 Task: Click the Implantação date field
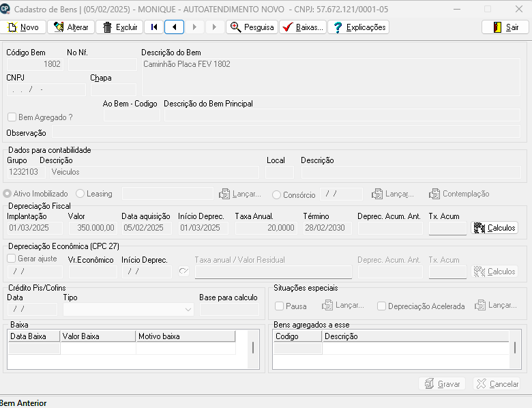[x=35, y=228]
